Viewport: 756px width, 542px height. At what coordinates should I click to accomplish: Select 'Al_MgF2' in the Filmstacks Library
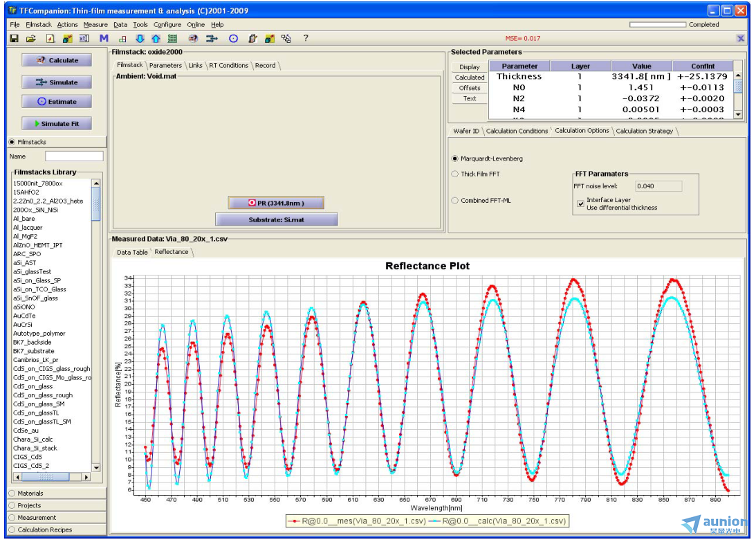point(25,237)
